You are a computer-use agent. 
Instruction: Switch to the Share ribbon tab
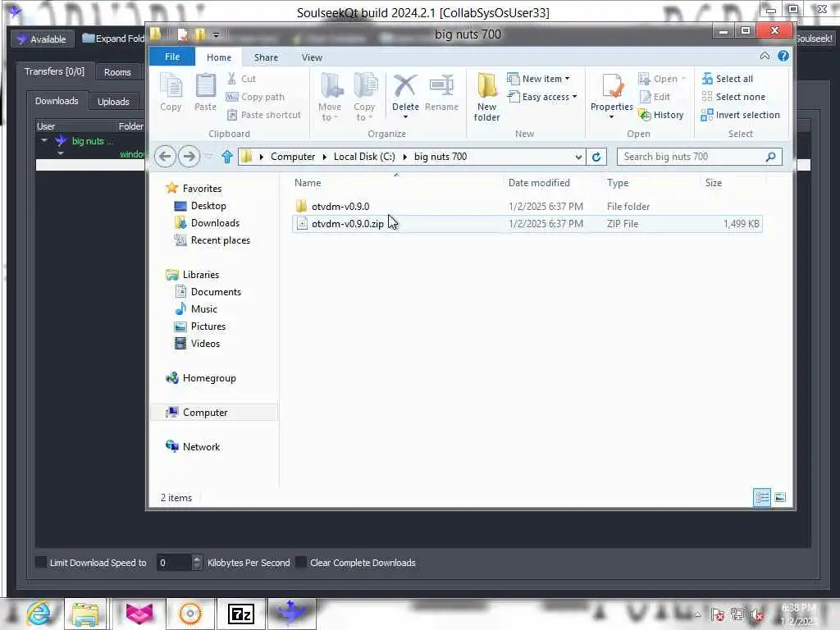click(267, 57)
